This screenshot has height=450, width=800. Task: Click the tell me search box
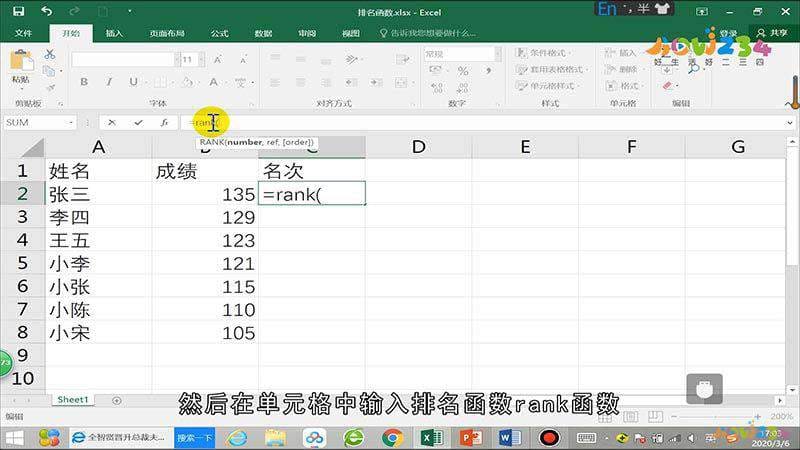(x=429, y=33)
